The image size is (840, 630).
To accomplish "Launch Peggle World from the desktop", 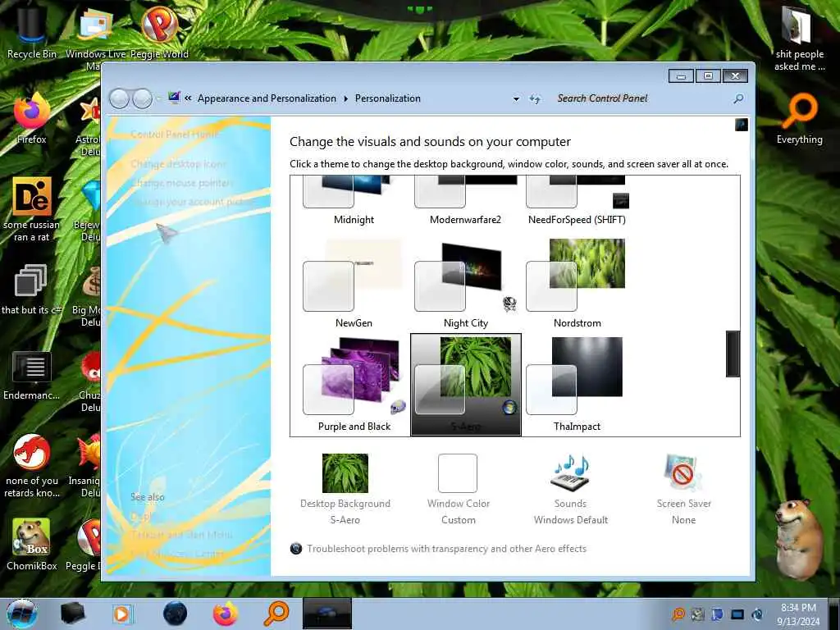I will 159,32.
